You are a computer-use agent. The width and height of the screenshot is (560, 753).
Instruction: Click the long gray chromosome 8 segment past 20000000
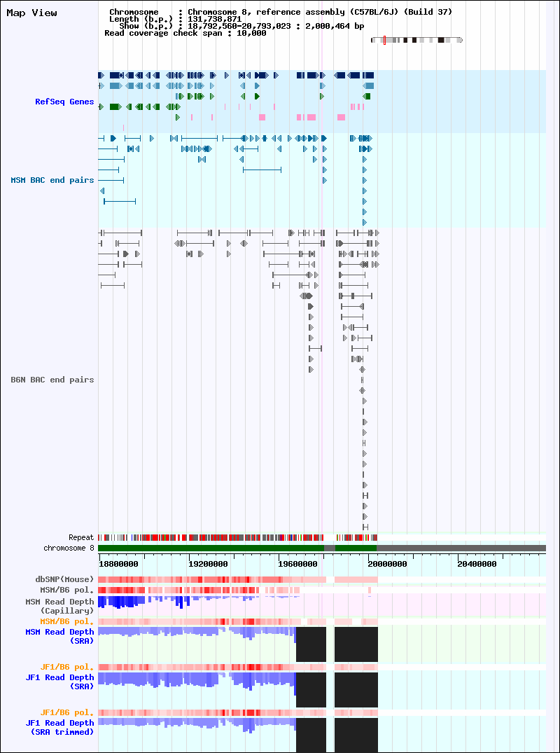461,548
